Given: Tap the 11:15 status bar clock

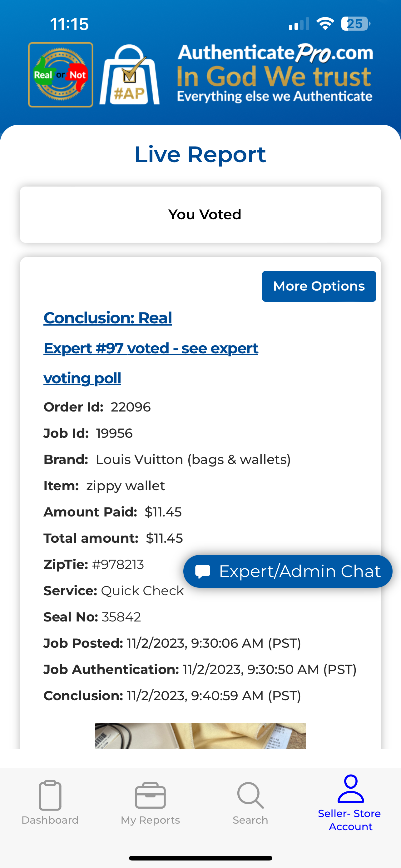Looking at the screenshot, I should [69, 24].
